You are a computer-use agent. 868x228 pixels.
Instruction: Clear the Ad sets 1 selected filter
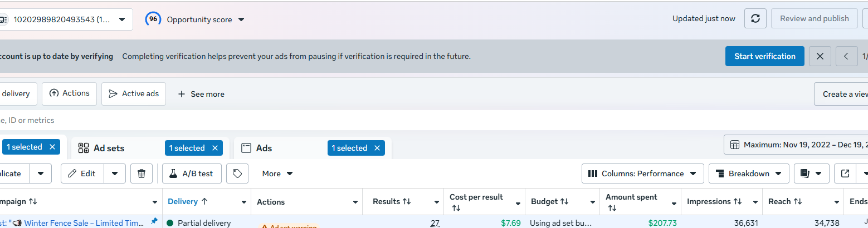click(x=214, y=148)
